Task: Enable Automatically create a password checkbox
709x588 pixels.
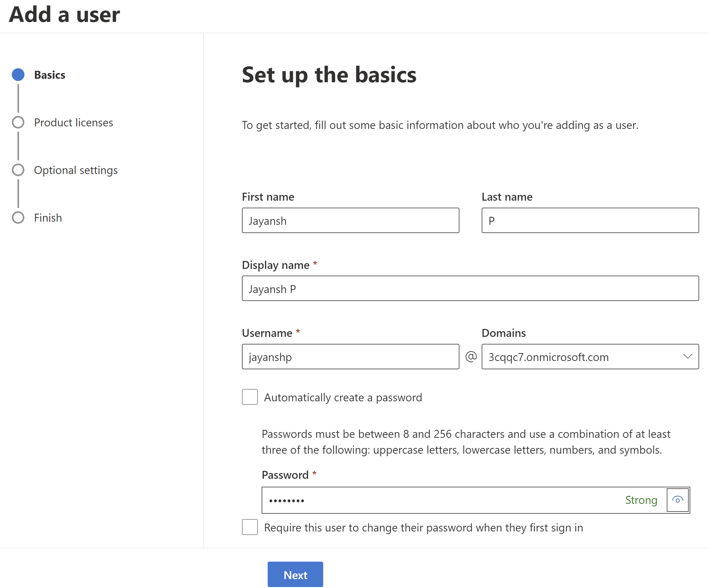Action: pyautogui.click(x=250, y=397)
